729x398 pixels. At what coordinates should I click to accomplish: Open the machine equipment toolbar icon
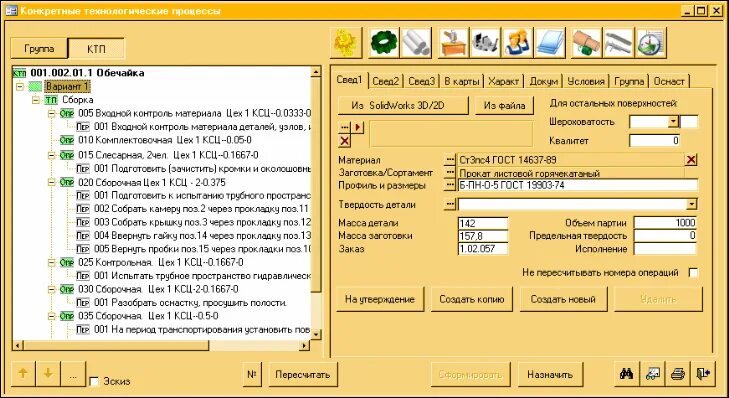pyautogui.click(x=486, y=43)
